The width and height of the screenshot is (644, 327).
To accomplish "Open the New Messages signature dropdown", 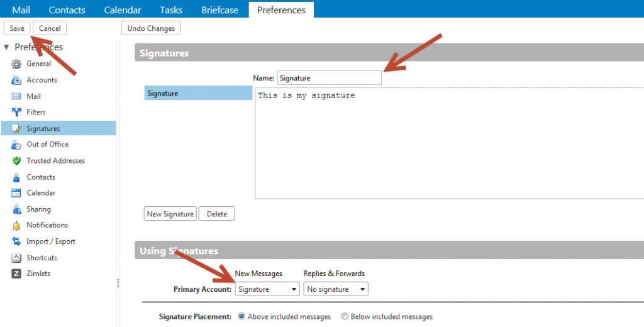I will [267, 289].
